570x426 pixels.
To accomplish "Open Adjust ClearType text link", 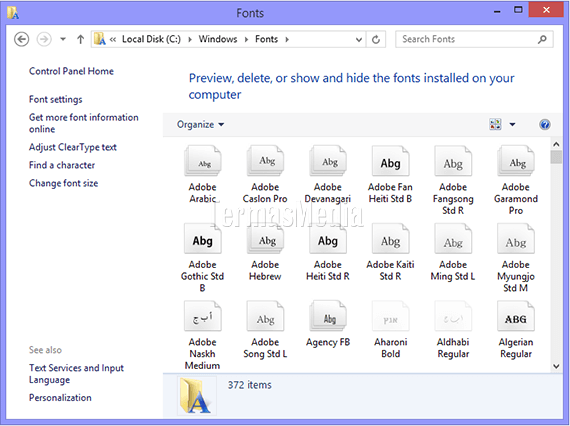I will coord(73,147).
